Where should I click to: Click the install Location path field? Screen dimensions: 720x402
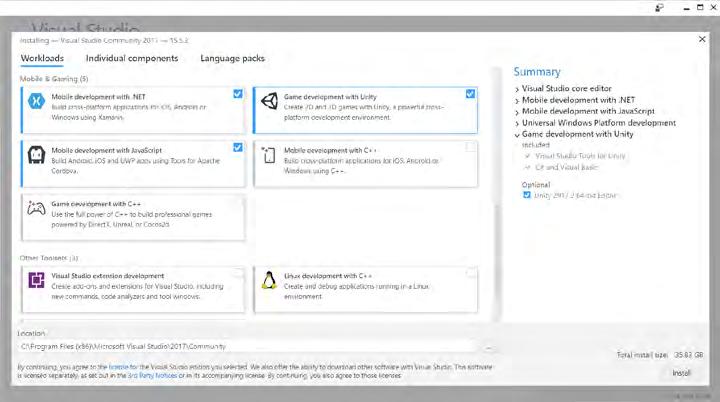pyautogui.click(x=248, y=346)
